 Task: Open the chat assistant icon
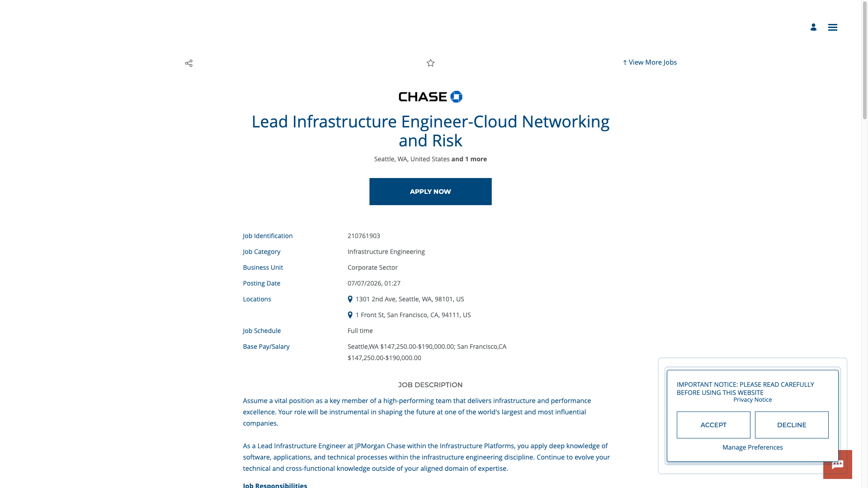(x=838, y=465)
